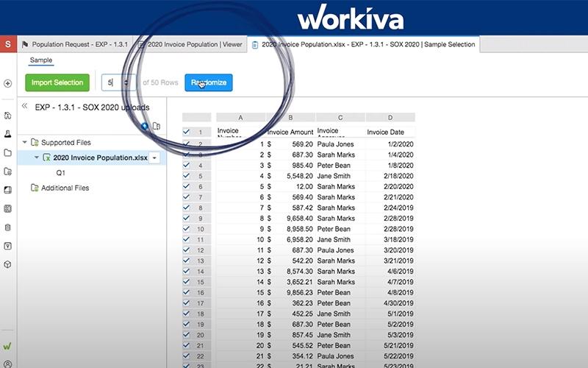Select column B header
Image resolution: width=588 pixels, height=368 pixels.
tap(290, 118)
